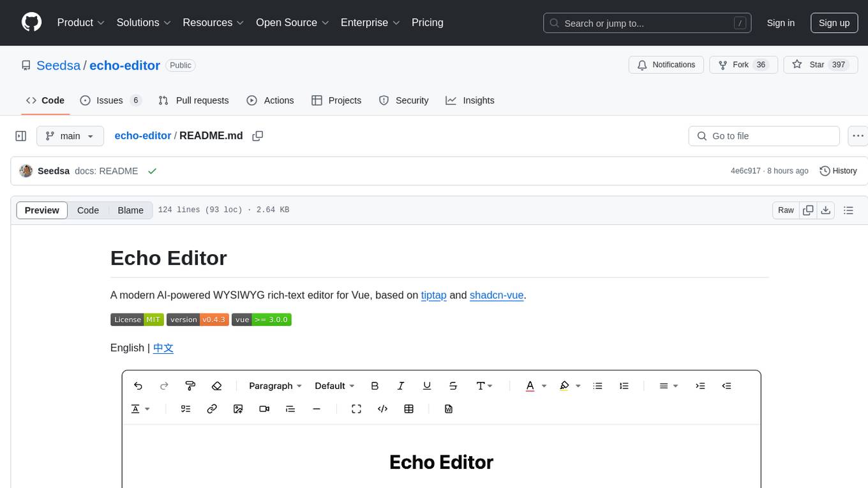Viewport: 868px width, 488px height.
Task: Click the code view icon
Action: [383, 409]
